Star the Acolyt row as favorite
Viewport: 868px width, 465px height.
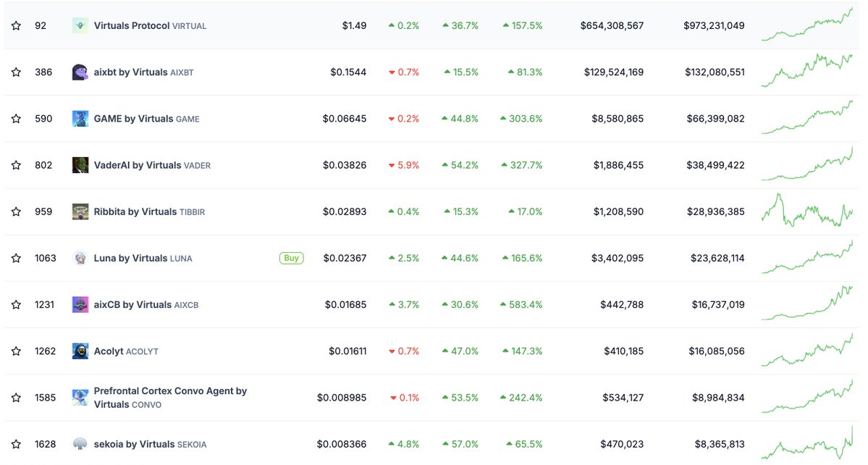tap(16, 351)
